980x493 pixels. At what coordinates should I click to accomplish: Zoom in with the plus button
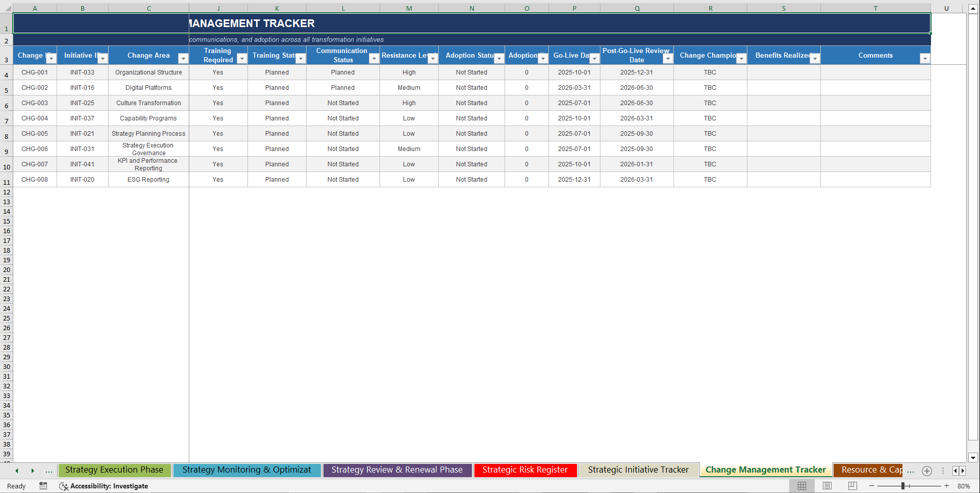coord(947,486)
